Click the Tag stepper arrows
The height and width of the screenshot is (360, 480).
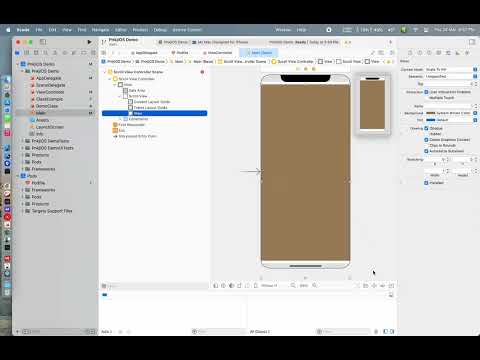476,84
